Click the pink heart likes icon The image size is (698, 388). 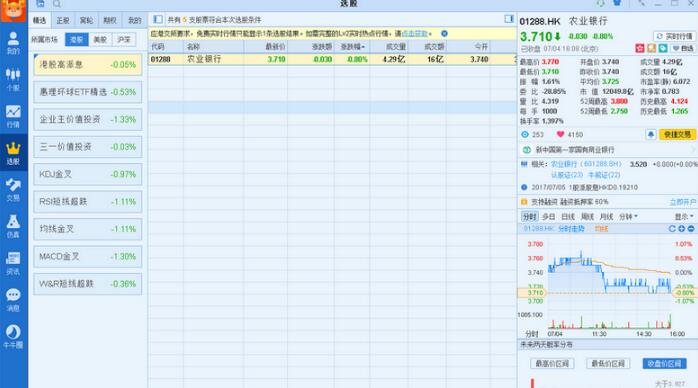(x=560, y=134)
